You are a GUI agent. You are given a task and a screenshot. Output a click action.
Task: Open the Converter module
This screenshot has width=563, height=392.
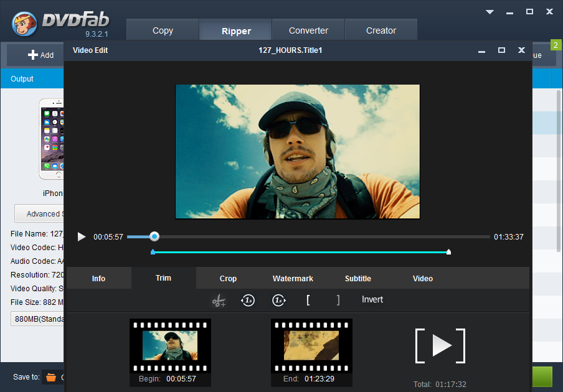point(308,30)
